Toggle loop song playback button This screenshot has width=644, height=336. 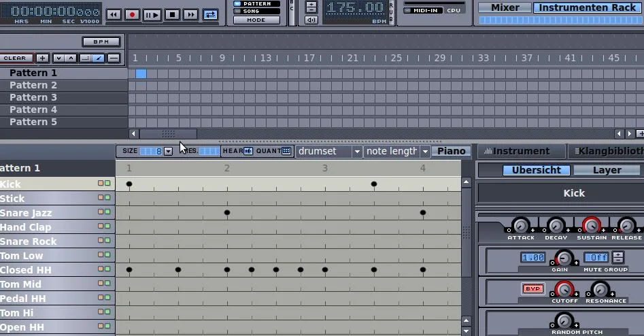[211, 14]
